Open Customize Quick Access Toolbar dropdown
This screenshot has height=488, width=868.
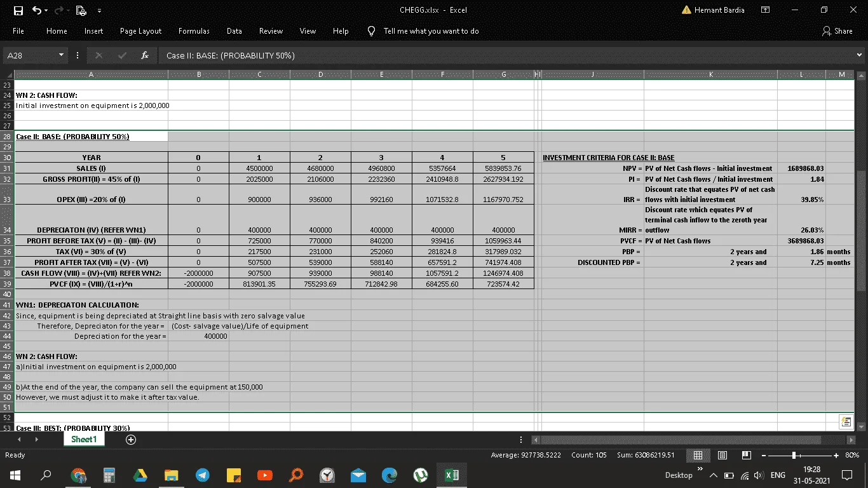pyautogui.click(x=99, y=10)
